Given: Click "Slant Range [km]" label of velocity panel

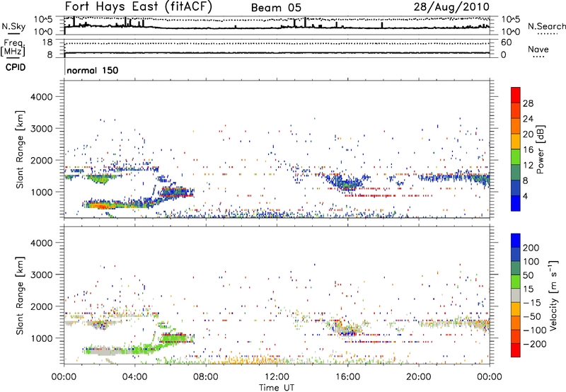Looking at the screenshot, I should tap(20, 295).
